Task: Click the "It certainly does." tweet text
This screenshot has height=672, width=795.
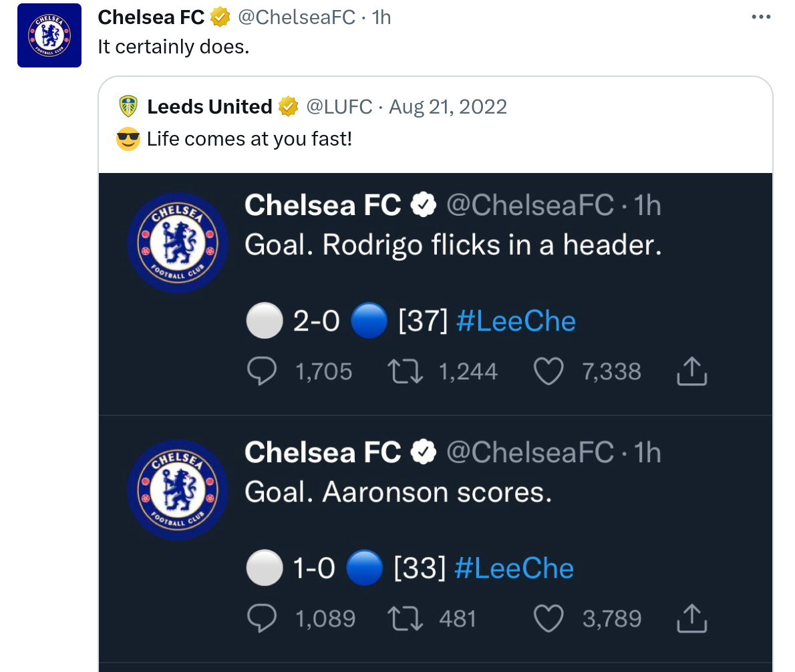Action: [x=173, y=47]
